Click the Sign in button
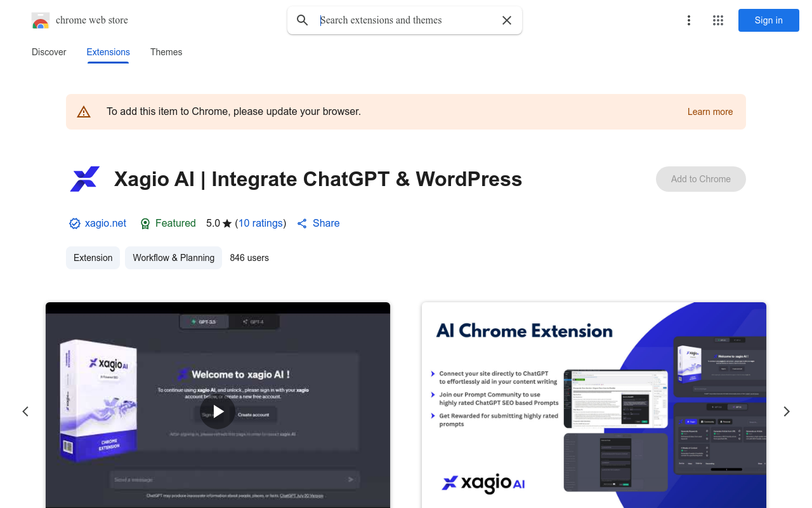The height and width of the screenshot is (508, 812). pyautogui.click(x=769, y=20)
